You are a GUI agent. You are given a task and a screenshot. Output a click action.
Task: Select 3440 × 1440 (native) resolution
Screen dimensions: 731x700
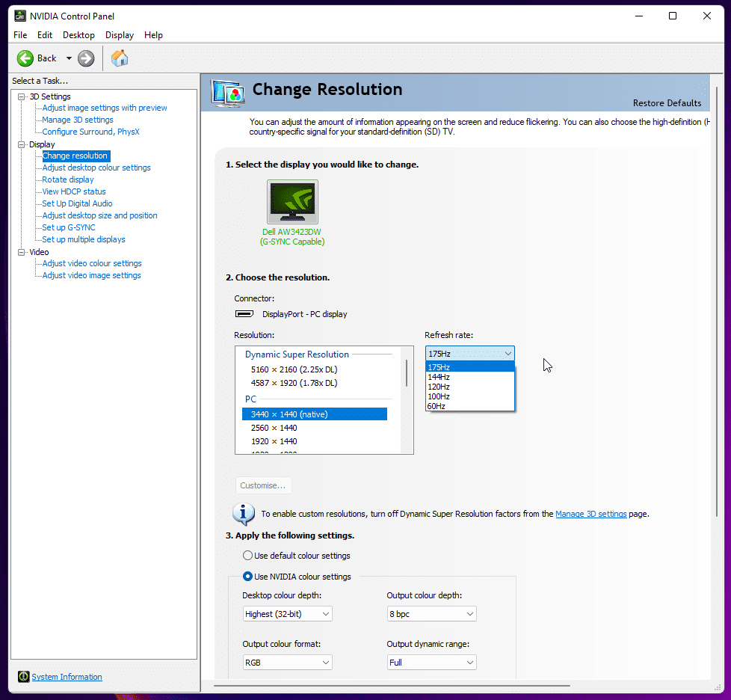(315, 414)
